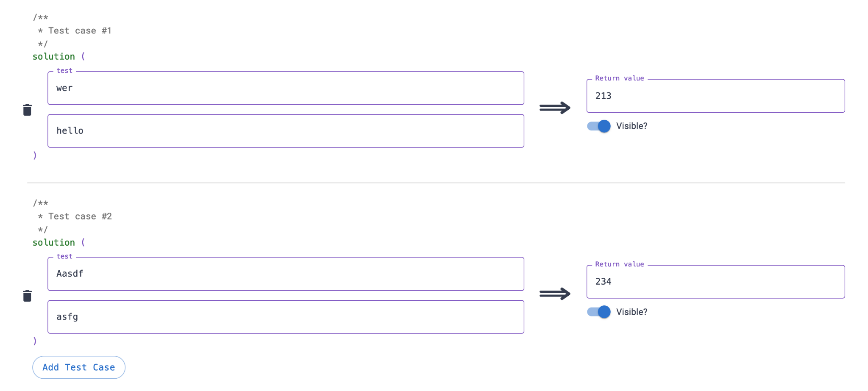Select the Return value field showing 234
This screenshot has width=868, height=391.
coord(715,282)
